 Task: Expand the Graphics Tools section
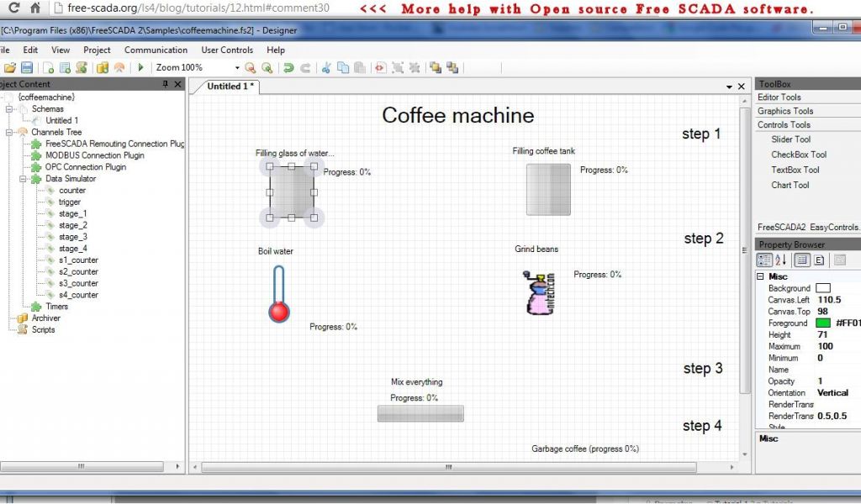pos(784,111)
